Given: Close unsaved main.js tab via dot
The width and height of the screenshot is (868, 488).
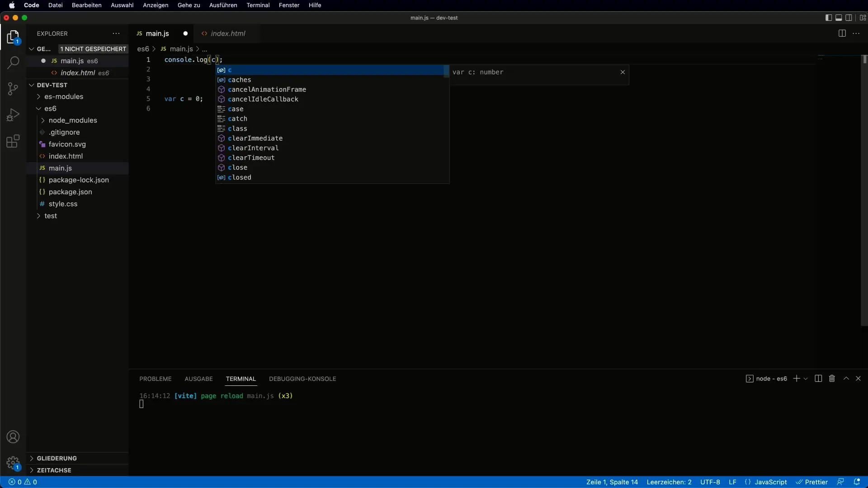Looking at the screenshot, I should (x=185, y=33).
